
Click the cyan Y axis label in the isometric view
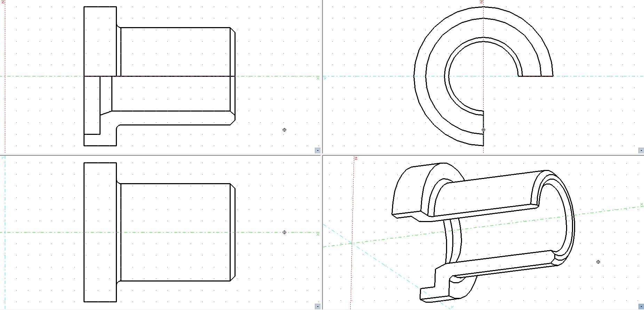[x=452, y=307]
